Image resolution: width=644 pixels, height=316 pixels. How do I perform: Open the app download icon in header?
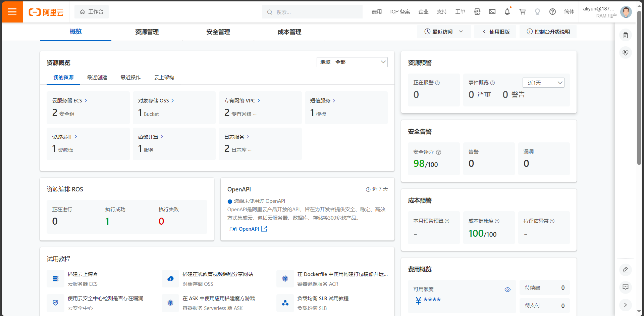click(477, 12)
